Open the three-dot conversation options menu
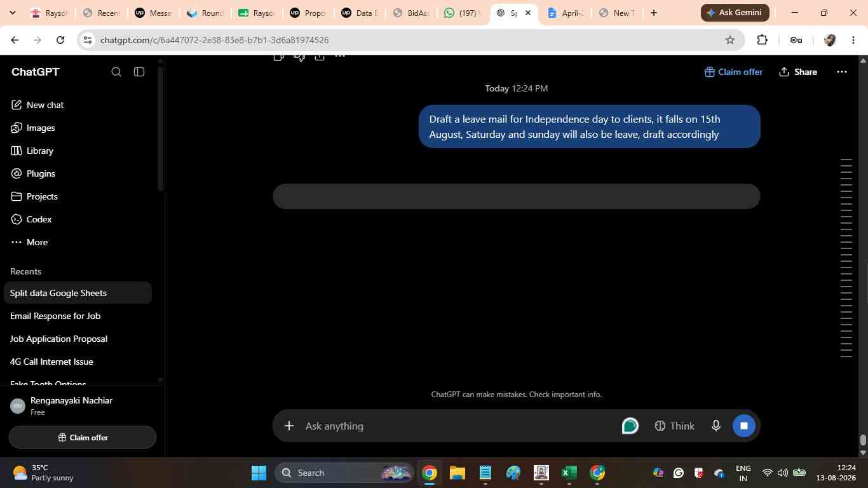Image resolution: width=868 pixels, height=488 pixels. pyautogui.click(x=842, y=72)
